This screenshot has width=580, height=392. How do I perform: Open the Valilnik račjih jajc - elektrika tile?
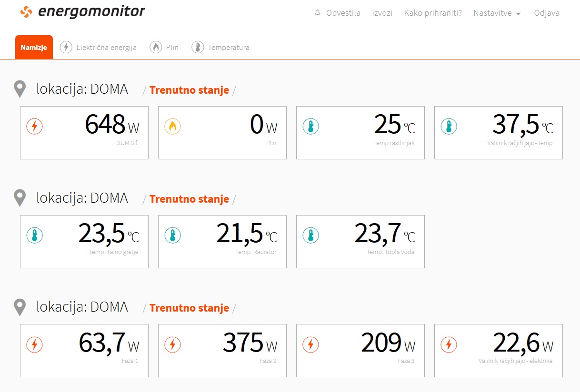pos(499,351)
